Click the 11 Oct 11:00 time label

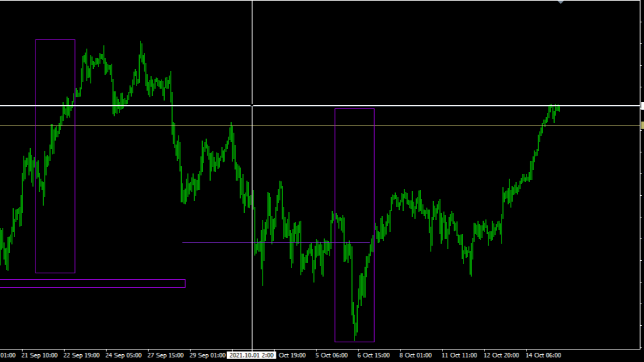[x=459, y=355]
